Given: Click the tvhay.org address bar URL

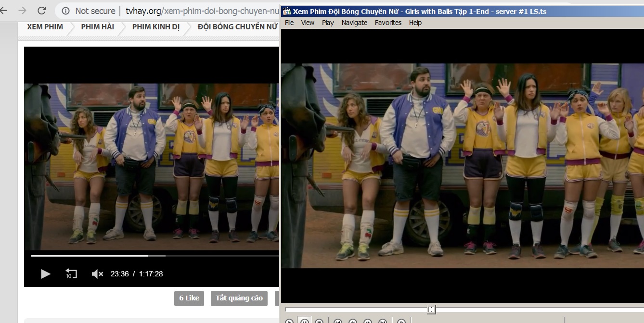Looking at the screenshot, I should [x=202, y=11].
